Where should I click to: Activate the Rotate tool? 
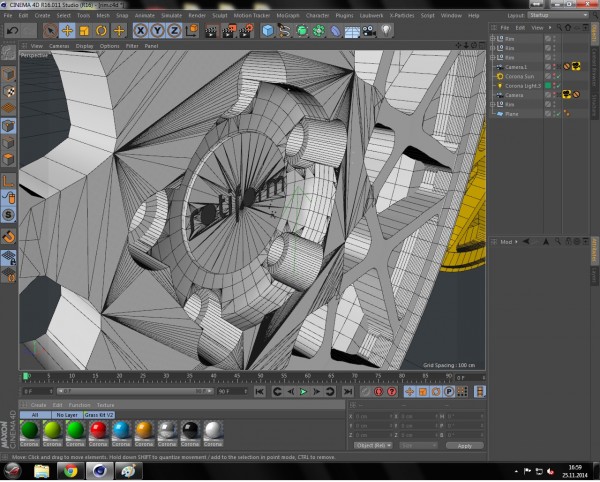[101, 31]
